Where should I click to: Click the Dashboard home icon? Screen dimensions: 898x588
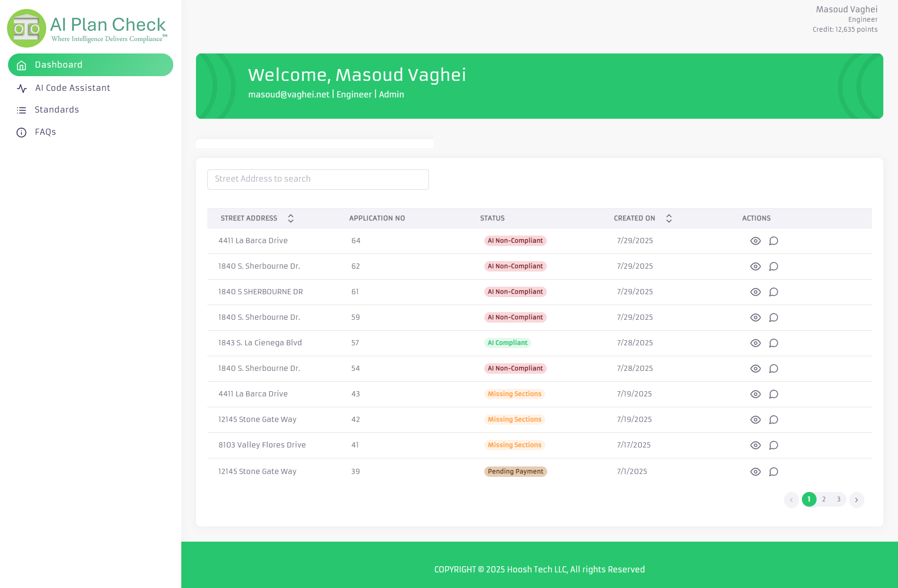[22, 65]
